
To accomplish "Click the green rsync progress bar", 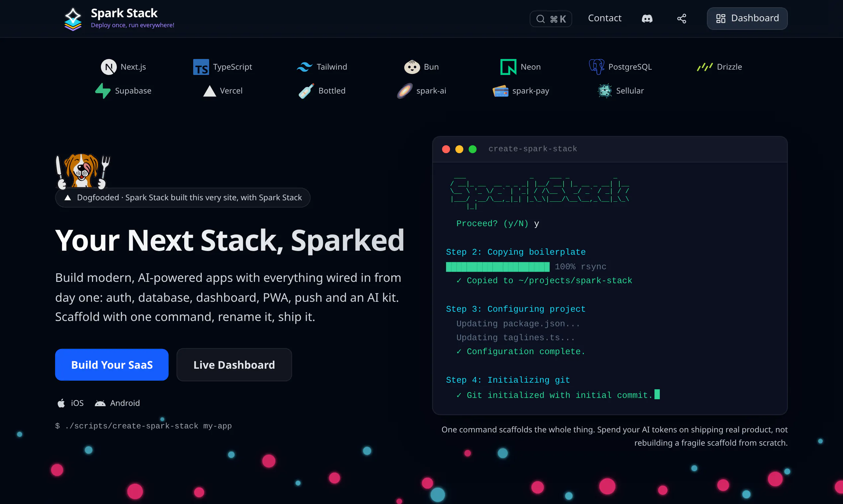I will [498, 267].
